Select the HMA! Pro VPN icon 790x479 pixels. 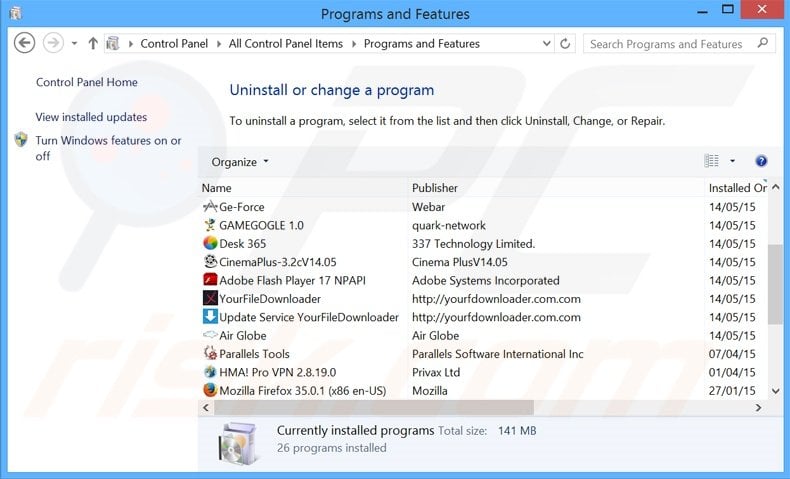(x=210, y=372)
